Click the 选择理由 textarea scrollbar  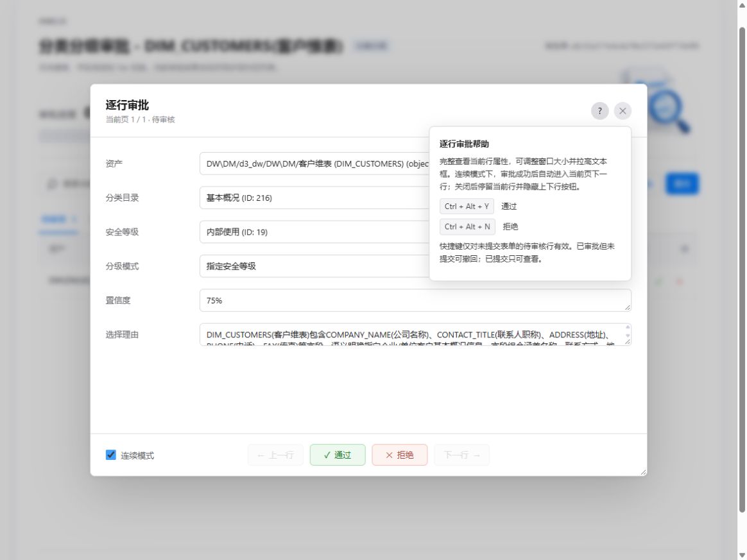628,332
